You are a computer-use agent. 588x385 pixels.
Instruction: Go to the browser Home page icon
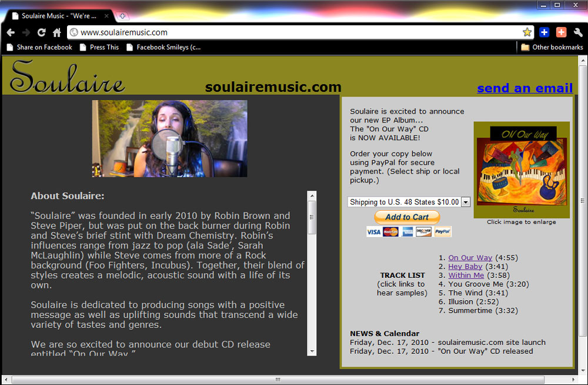[56, 32]
